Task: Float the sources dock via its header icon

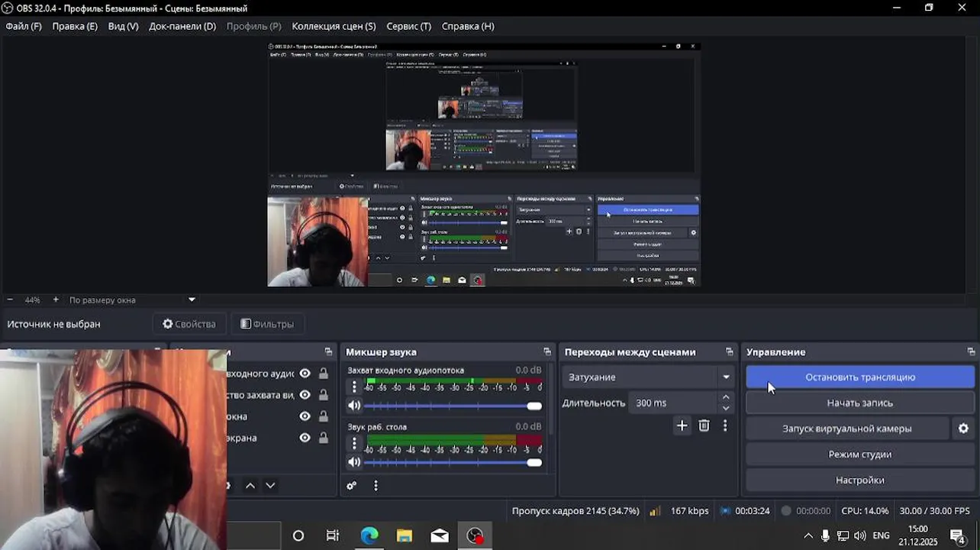Action: 328,352
